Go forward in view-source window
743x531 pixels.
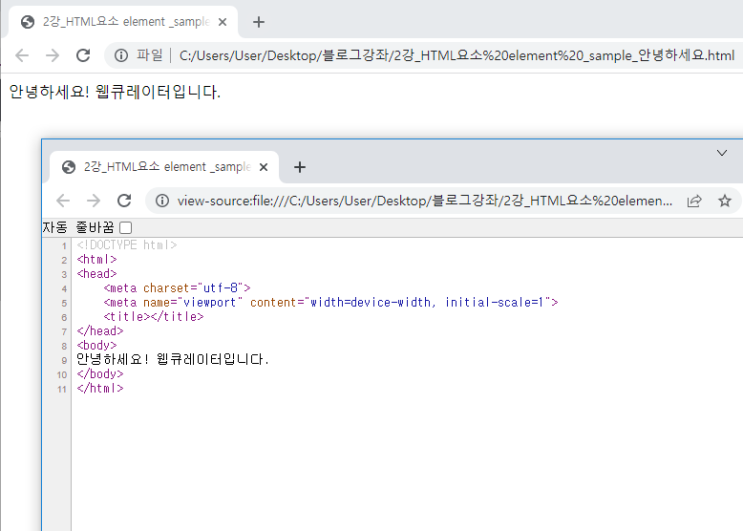click(x=93, y=201)
